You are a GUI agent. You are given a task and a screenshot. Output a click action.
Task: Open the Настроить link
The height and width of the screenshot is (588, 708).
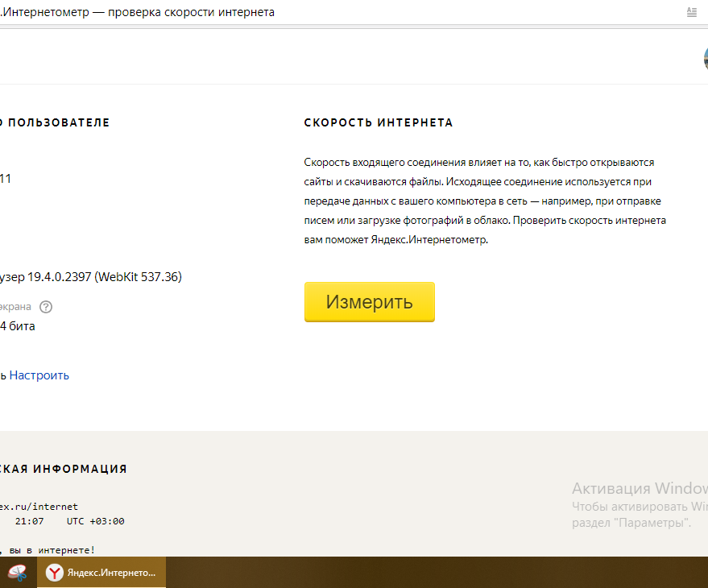[38, 375]
